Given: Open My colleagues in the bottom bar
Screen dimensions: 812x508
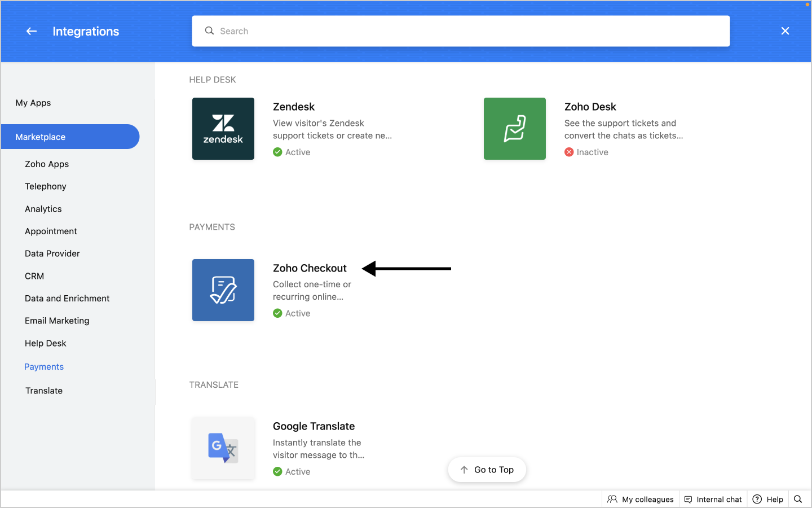Looking at the screenshot, I should [x=641, y=499].
